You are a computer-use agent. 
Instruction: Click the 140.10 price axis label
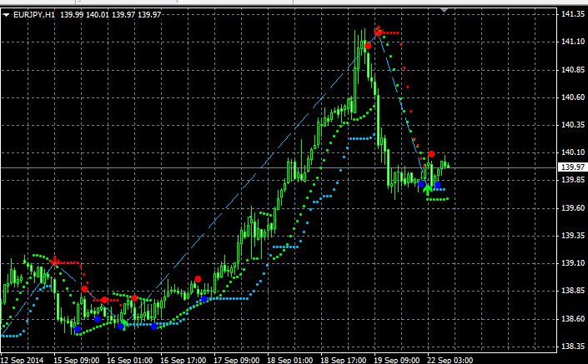[x=573, y=152]
